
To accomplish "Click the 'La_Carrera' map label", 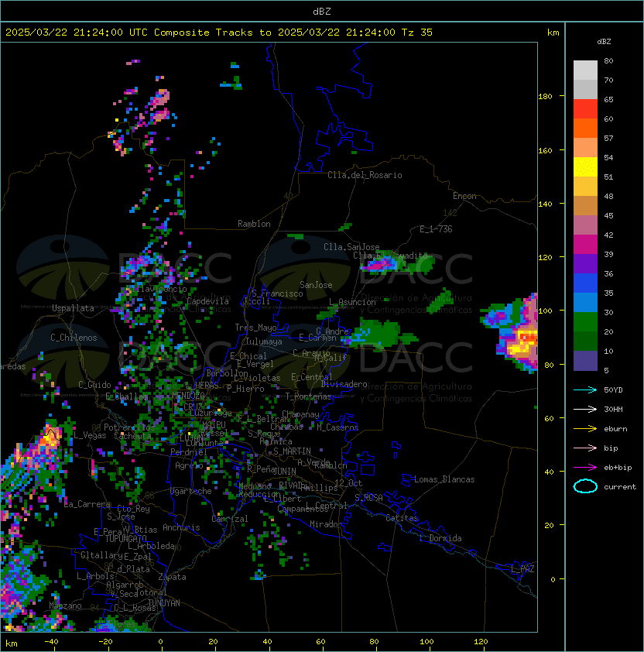I will coord(87,504).
